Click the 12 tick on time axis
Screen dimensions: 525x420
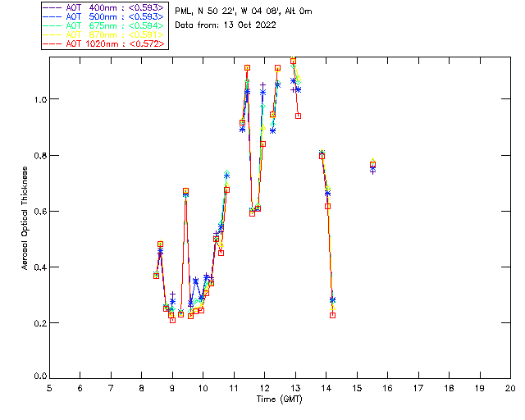click(x=264, y=387)
